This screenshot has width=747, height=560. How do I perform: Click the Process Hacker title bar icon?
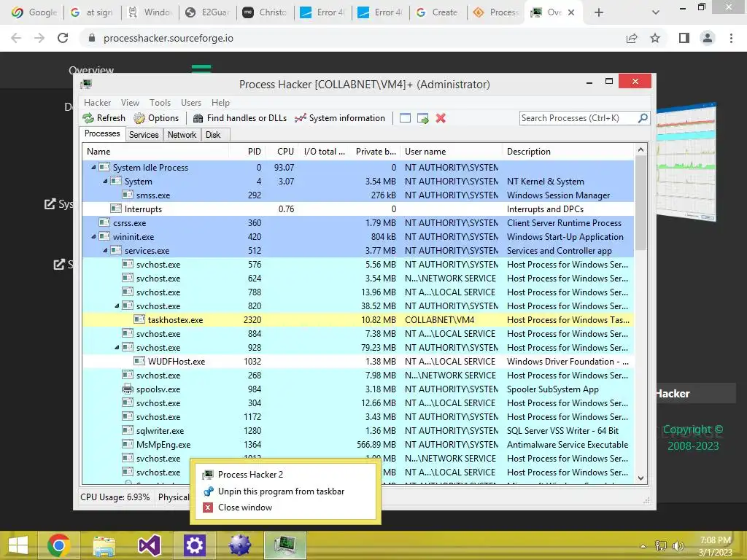click(86, 85)
